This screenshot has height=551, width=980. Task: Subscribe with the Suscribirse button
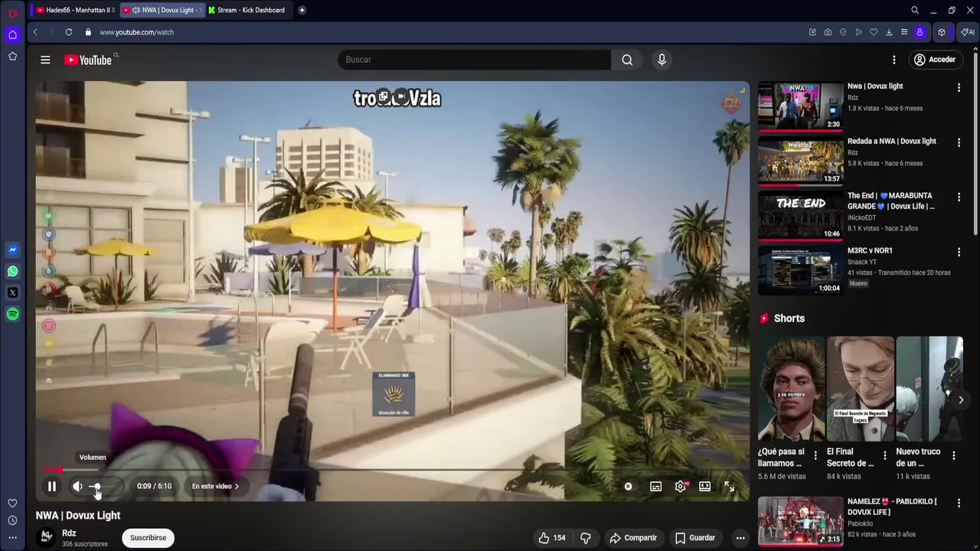148,538
